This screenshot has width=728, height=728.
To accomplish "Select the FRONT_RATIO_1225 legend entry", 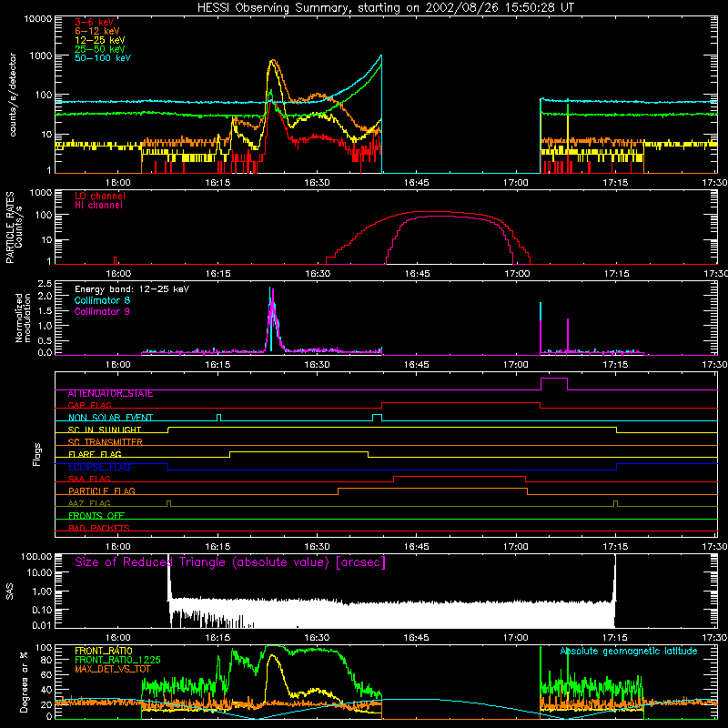I will click(x=117, y=660).
